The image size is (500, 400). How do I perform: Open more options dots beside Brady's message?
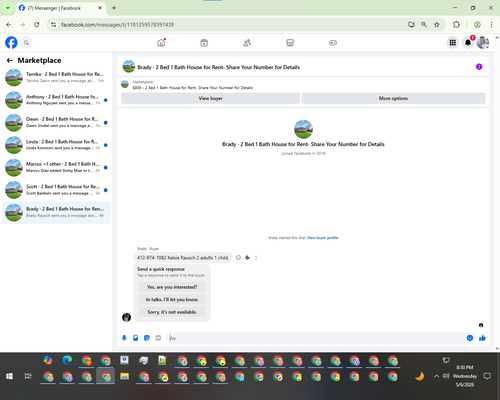coord(256,257)
